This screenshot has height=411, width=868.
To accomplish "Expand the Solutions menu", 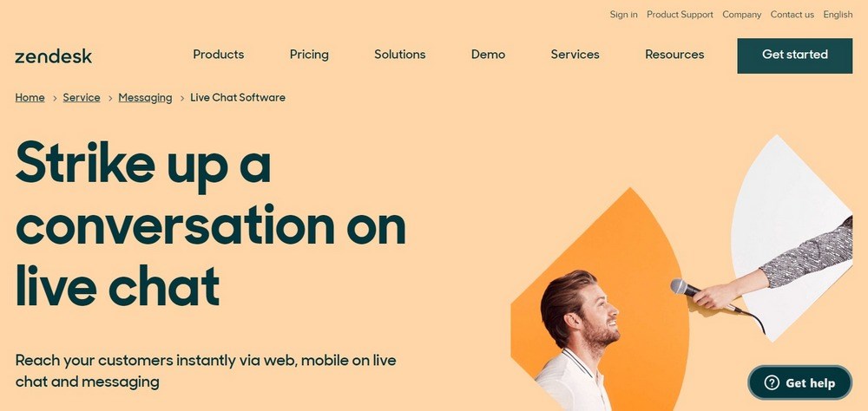I will click(x=399, y=55).
